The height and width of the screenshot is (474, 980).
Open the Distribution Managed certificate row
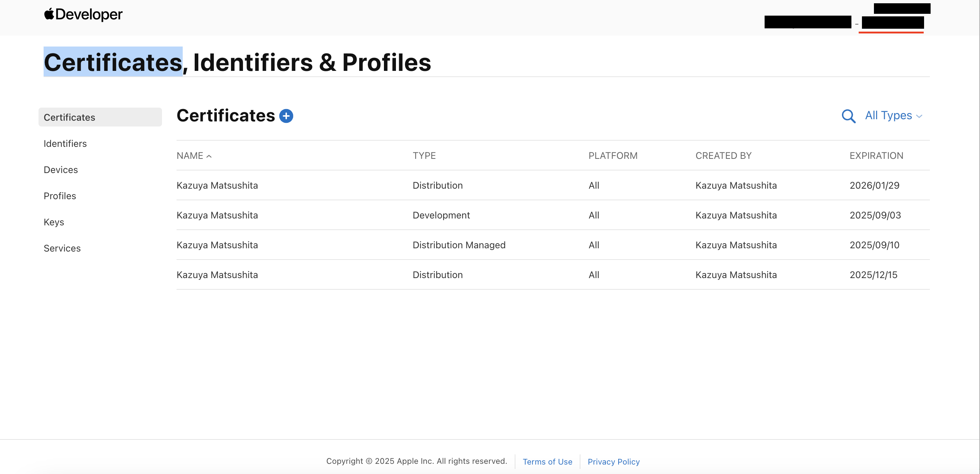point(217,245)
